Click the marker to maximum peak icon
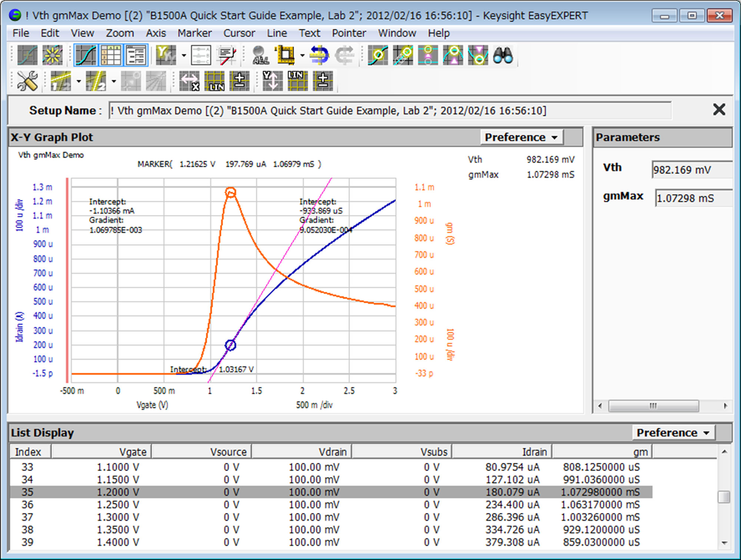The width and height of the screenshot is (741, 560). pos(453,55)
